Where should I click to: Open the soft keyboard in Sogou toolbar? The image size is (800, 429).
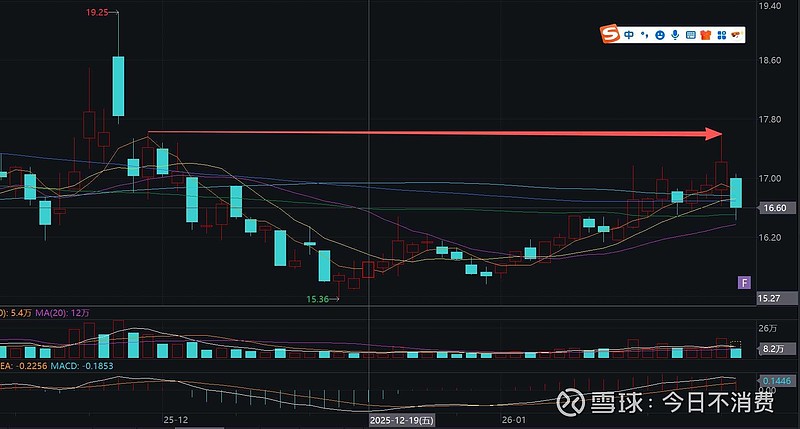click(x=691, y=35)
